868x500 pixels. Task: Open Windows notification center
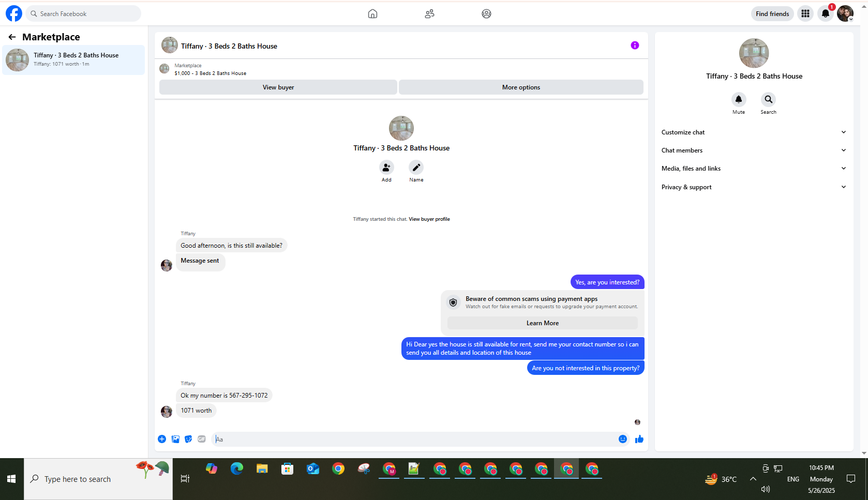[x=851, y=479]
